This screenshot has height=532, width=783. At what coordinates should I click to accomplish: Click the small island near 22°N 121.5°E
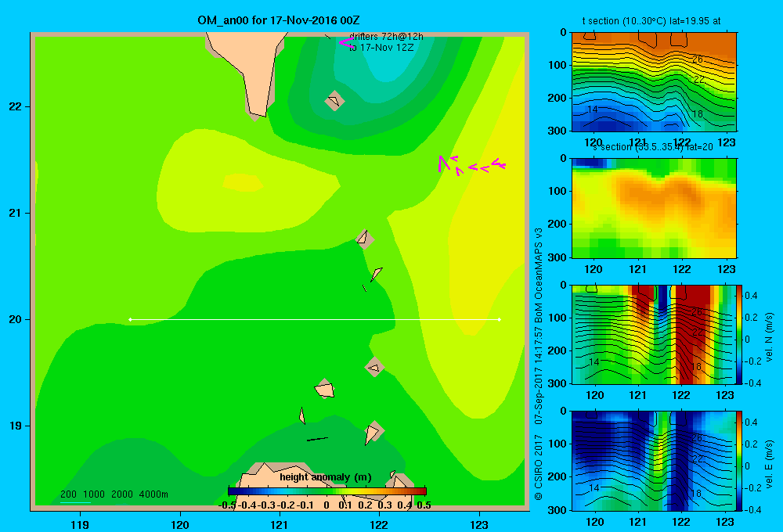(x=334, y=101)
